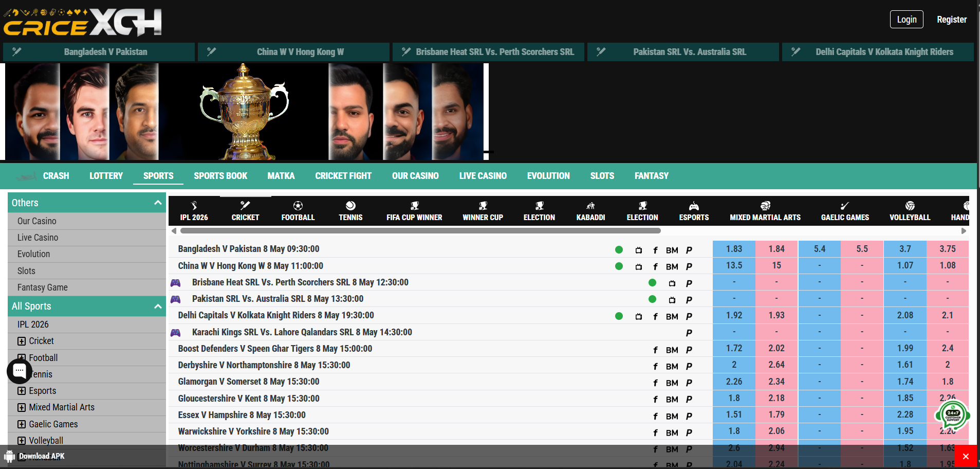The height and width of the screenshot is (469, 980).
Task: Click the BM icon for Derbyshire V Northamptonshire
Action: pos(672,366)
